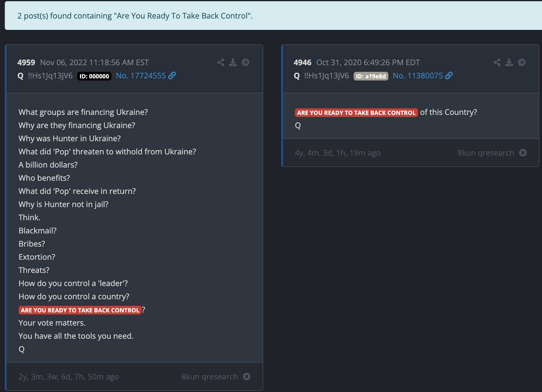Select post number 4959 heading
This screenshot has height=392, width=542.
26,63
